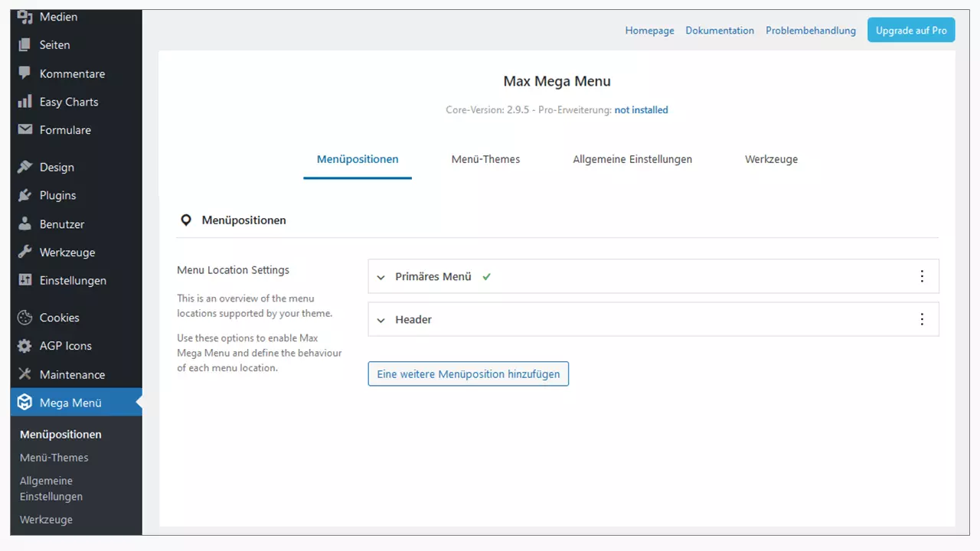Open the Homepage link

click(x=649, y=31)
